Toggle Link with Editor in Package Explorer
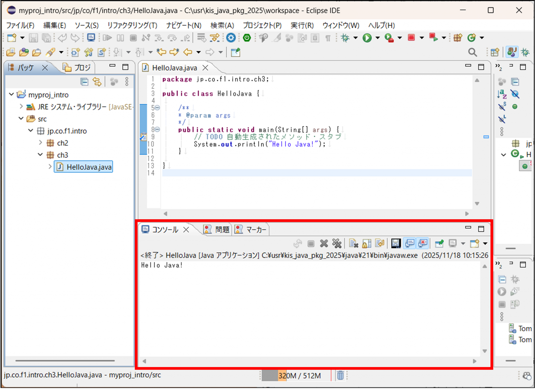The image size is (535, 392). [97, 82]
